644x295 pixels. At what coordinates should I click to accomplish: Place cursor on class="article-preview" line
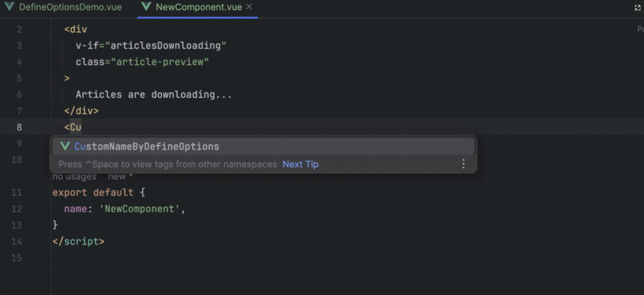[143, 62]
